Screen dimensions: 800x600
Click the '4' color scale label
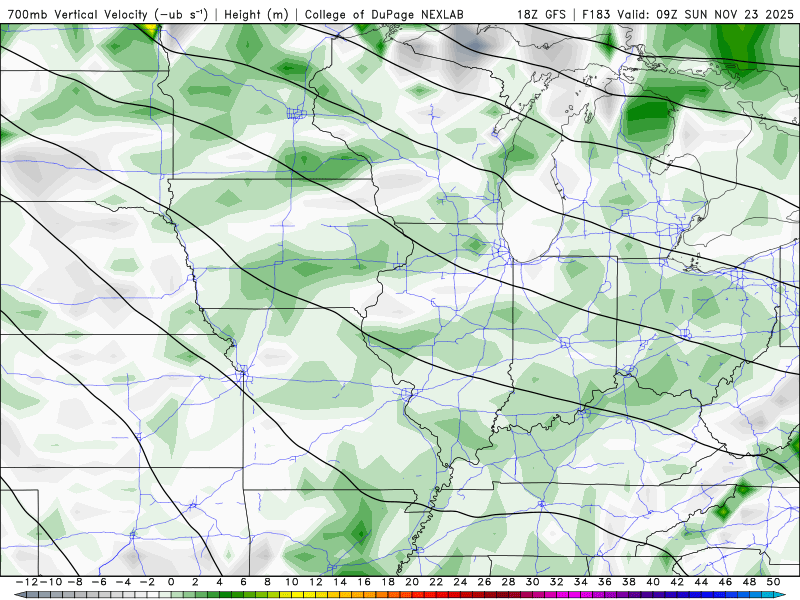pyautogui.click(x=219, y=582)
